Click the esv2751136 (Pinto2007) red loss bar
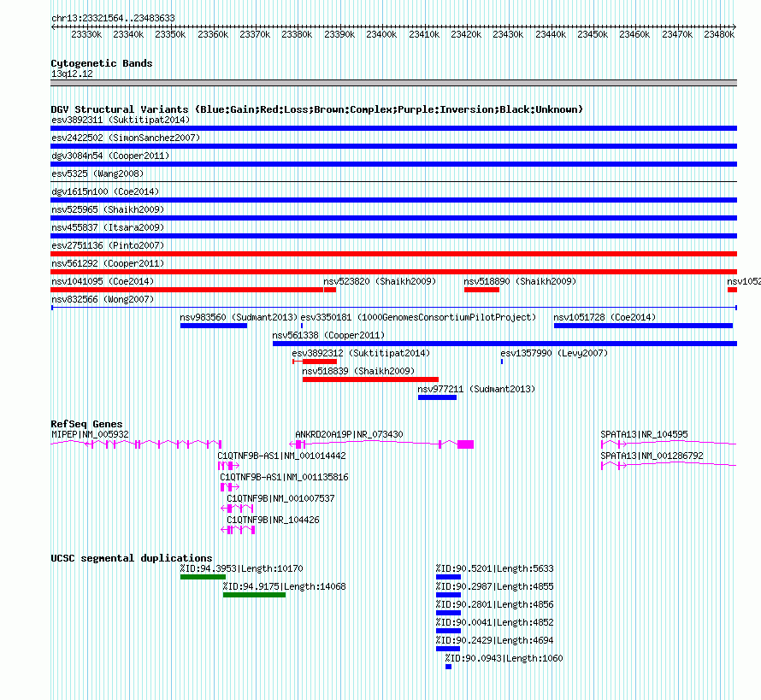 coord(393,254)
